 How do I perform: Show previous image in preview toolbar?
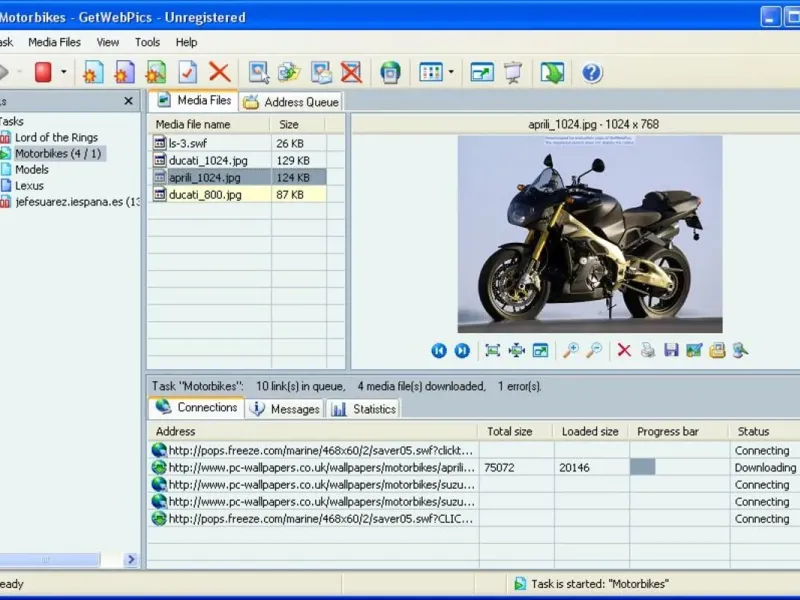[x=439, y=350]
